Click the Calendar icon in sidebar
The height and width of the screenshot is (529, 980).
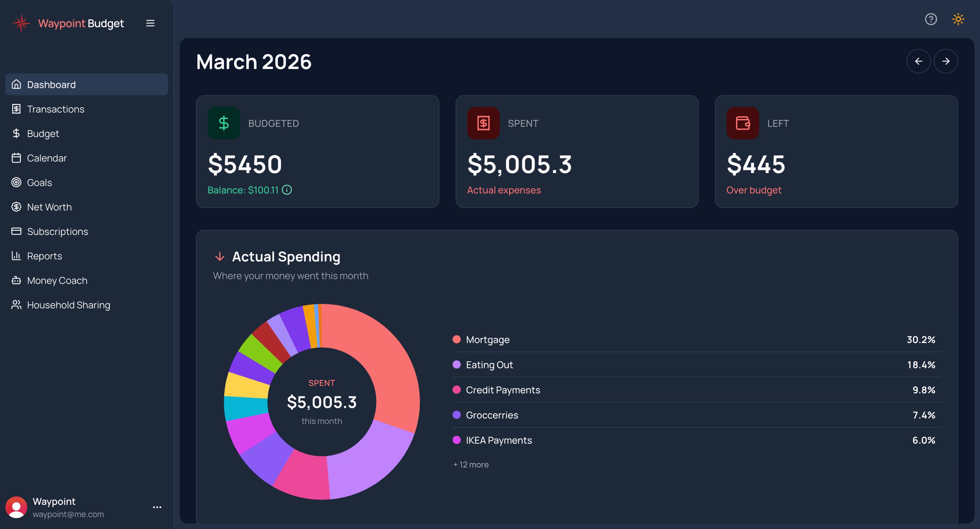16,158
